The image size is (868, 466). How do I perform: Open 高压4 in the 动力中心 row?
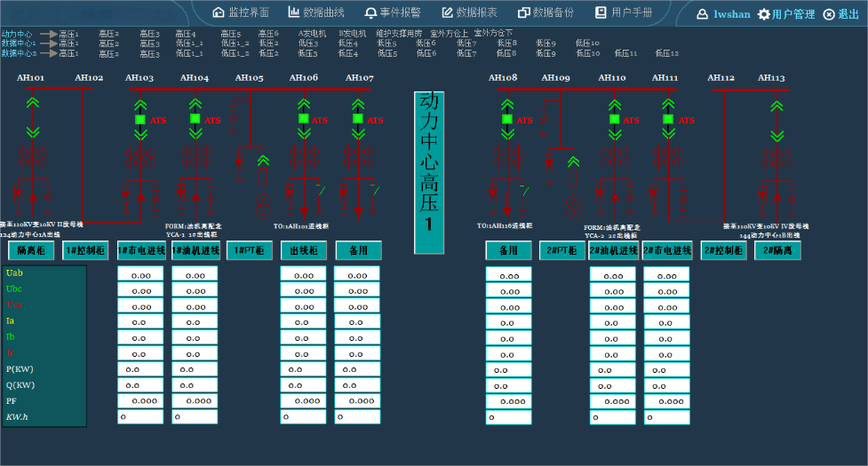[x=186, y=35]
